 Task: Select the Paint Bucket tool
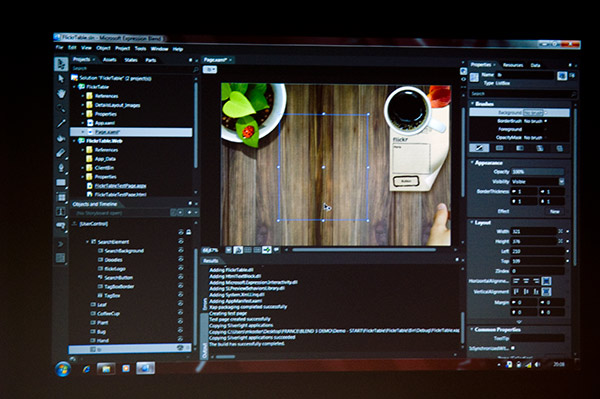coord(61,138)
